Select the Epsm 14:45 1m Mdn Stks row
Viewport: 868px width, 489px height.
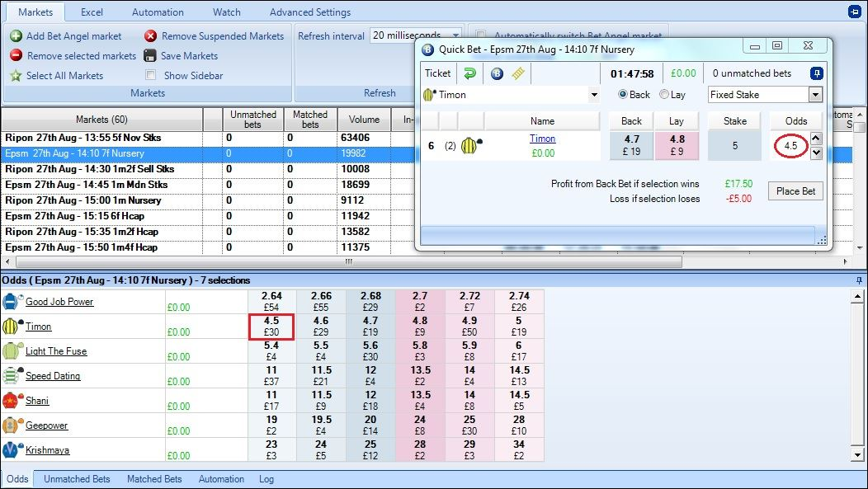coord(210,185)
